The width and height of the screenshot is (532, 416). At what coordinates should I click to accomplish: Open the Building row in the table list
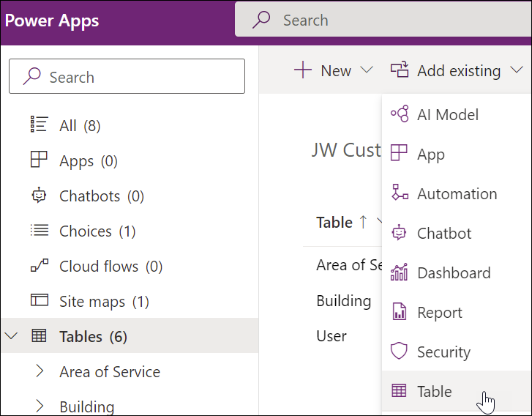344,300
